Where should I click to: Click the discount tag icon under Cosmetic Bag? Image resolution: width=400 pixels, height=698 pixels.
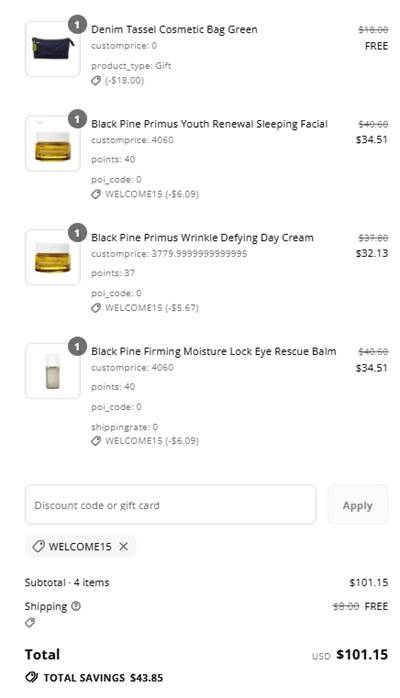96,81
